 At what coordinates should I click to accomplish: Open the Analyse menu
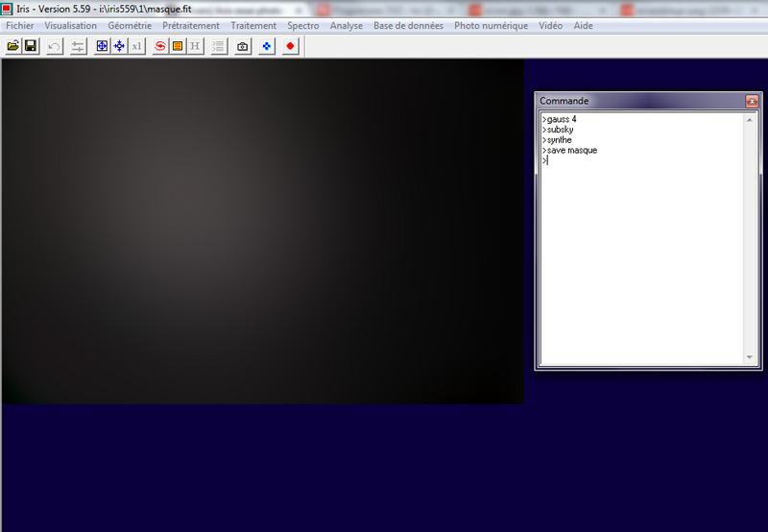[x=347, y=26]
